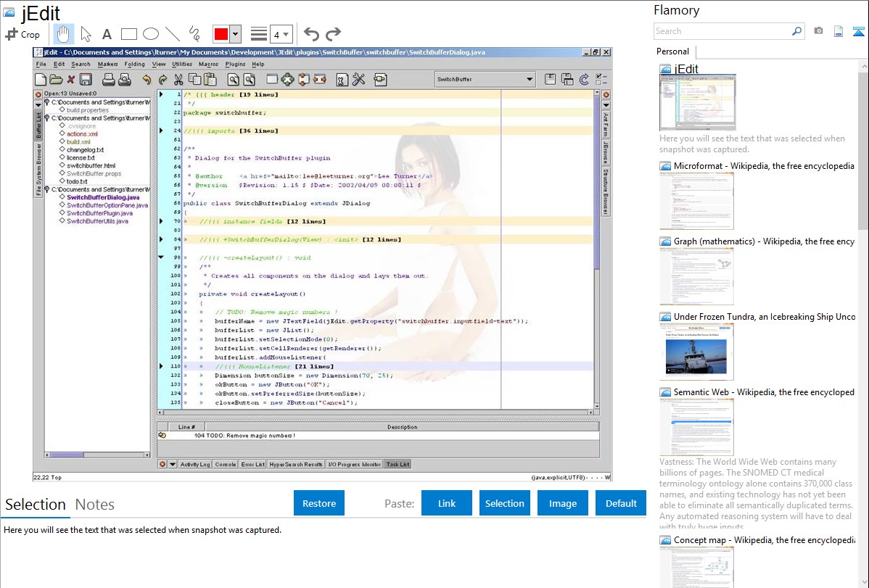Click jEdit's first magnifier find icon
The height and width of the screenshot is (588, 869).
coord(233,80)
